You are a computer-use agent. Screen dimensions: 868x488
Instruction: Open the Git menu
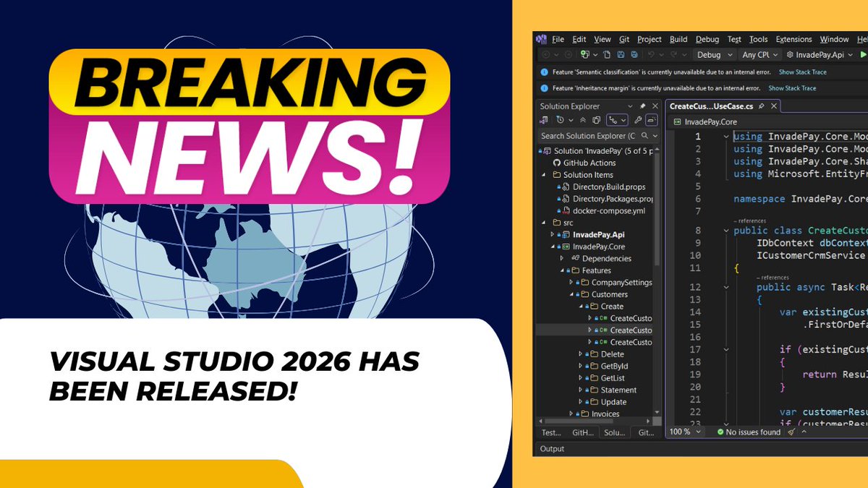pyautogui.click(x=624, y=39)
